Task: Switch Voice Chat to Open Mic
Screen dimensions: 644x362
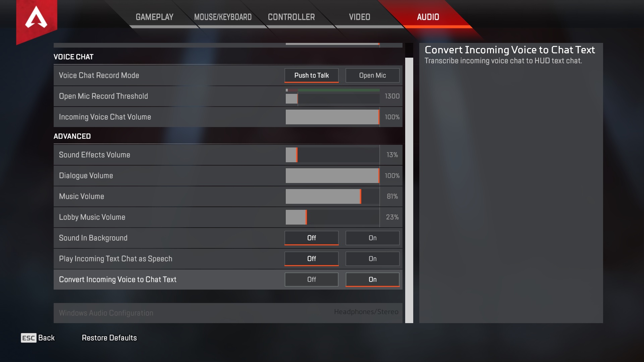Action: pos(372,75)
